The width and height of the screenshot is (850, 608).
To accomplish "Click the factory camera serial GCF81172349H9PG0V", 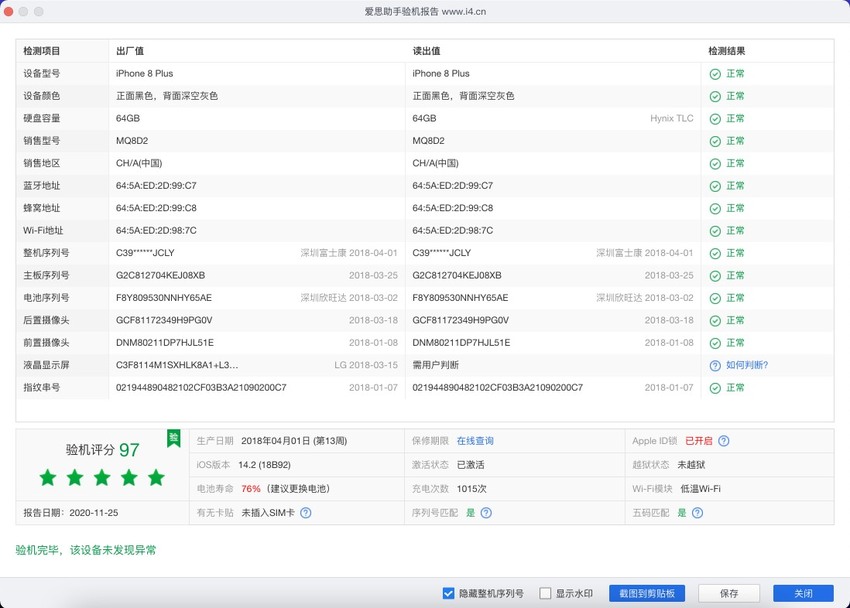I will point(164,320).
